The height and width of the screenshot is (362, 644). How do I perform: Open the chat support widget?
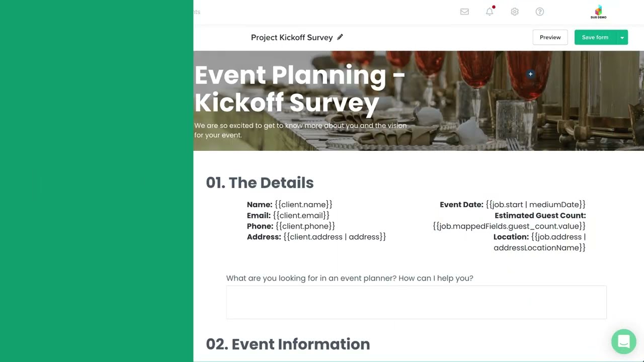coord(623,342)
